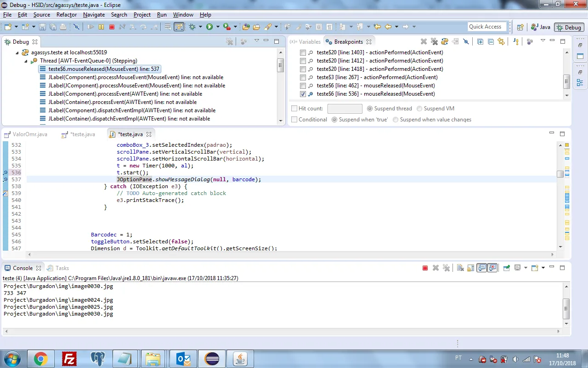Expand all in the Breakpoints view
The width and height of the screenshot is (588, 368).
pos(480,42)
